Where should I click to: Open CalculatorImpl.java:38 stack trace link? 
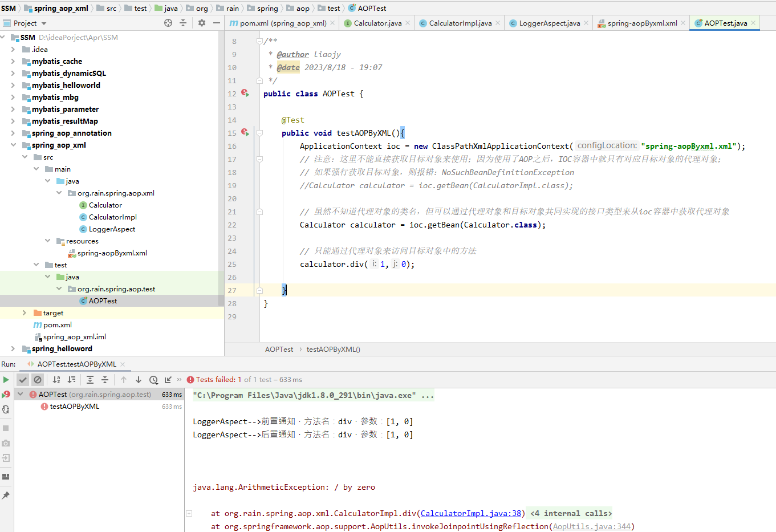pyautogui.click(x=471, y=514)
